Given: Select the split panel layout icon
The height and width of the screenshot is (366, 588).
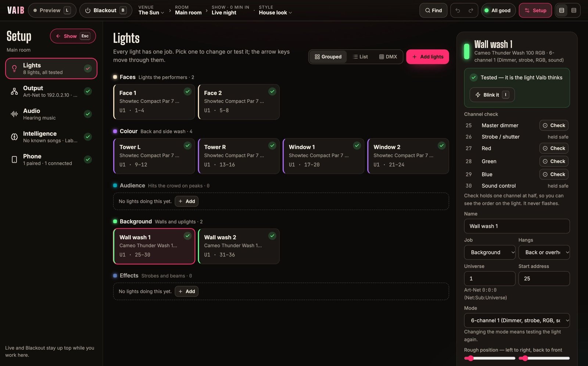Looking at the screenshot, I should [562, 10].
